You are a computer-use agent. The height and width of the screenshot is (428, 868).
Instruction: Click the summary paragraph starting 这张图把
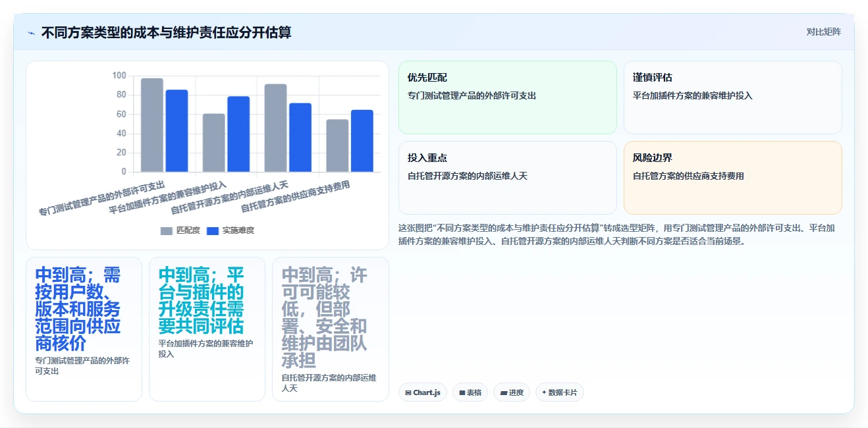point(617,234)
